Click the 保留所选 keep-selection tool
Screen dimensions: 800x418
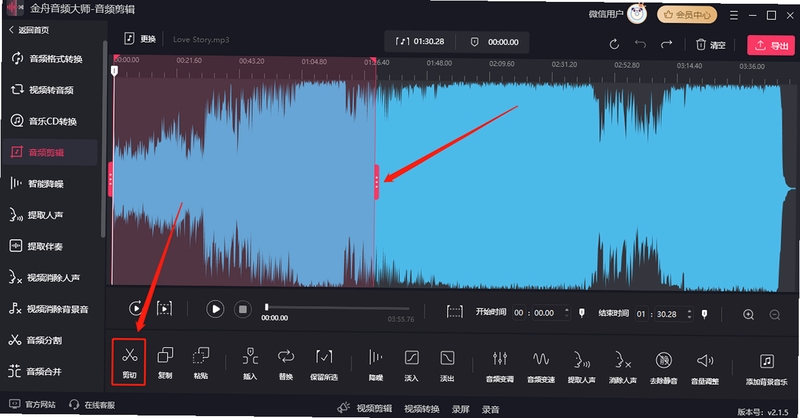pyautogui.click(x=324, y=363)
